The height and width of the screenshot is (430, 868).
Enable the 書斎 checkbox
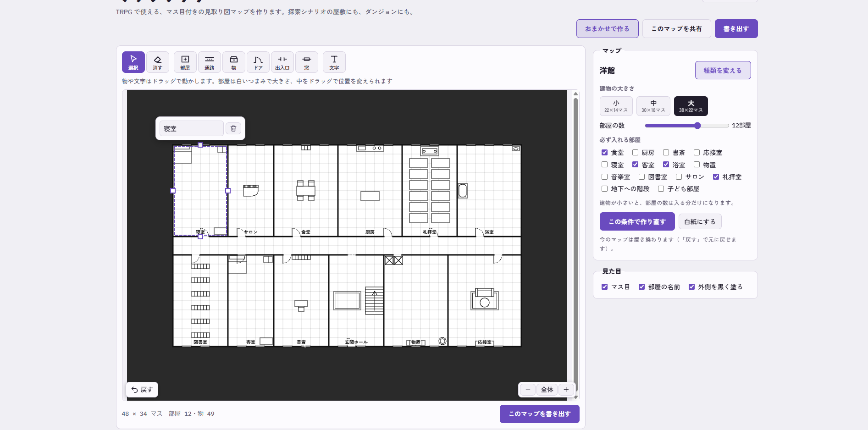[666, 153]
